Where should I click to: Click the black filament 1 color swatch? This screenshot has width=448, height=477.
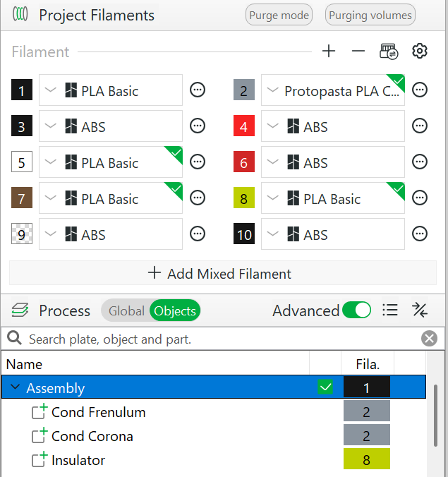pyautogui.click(x=22, y=90)
